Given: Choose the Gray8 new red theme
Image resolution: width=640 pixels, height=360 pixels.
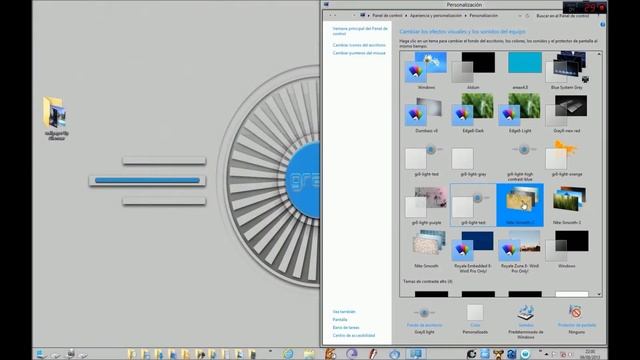Looking at the screenshot, I should tap(567, 113).
